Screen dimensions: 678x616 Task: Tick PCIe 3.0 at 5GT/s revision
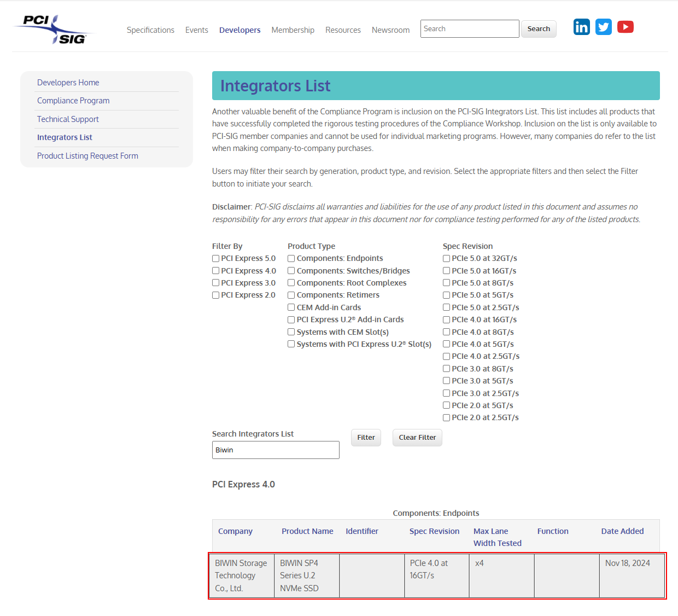447,381
